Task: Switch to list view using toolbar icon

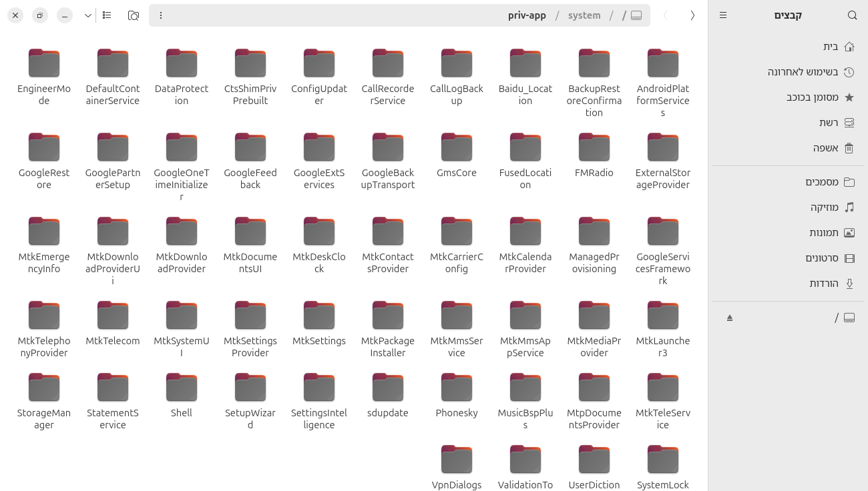Action: click(x=107, y=15)
